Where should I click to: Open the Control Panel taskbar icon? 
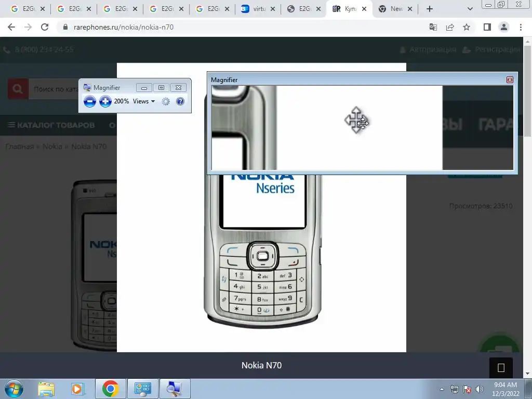click(x=142, y=389)
